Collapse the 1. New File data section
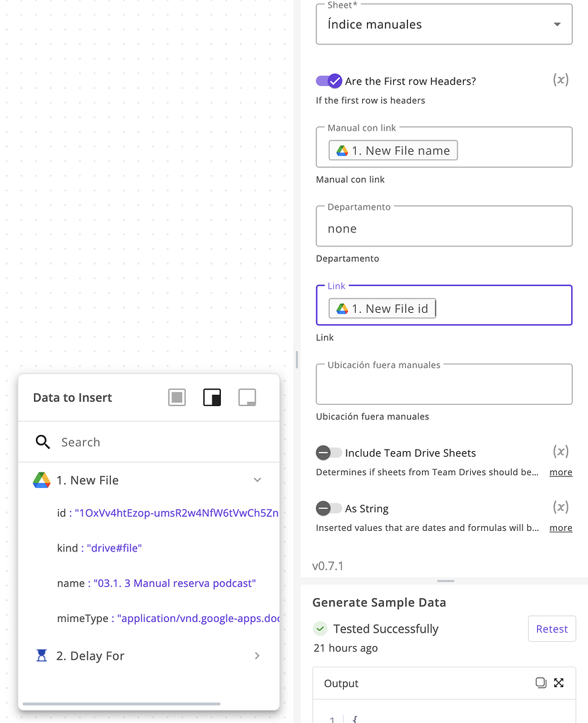This screenshot has height=723, width=588. 258,479
